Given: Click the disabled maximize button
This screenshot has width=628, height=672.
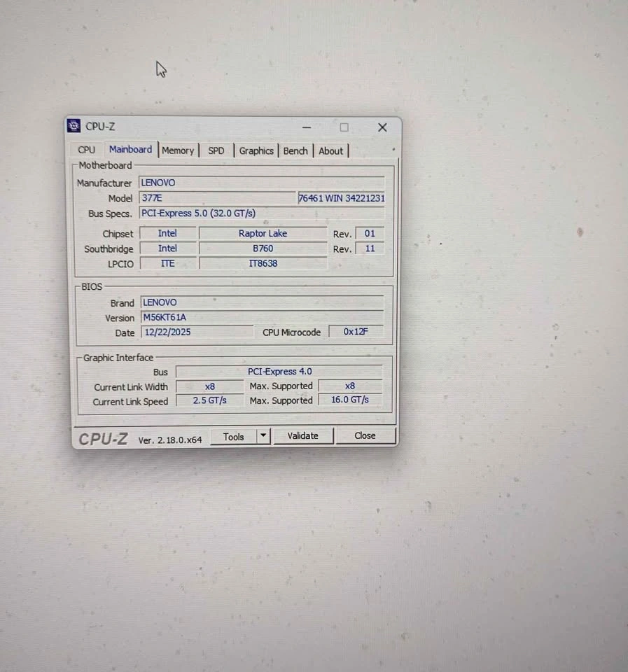Looking at the screenshot, I should tap(344, 127).
